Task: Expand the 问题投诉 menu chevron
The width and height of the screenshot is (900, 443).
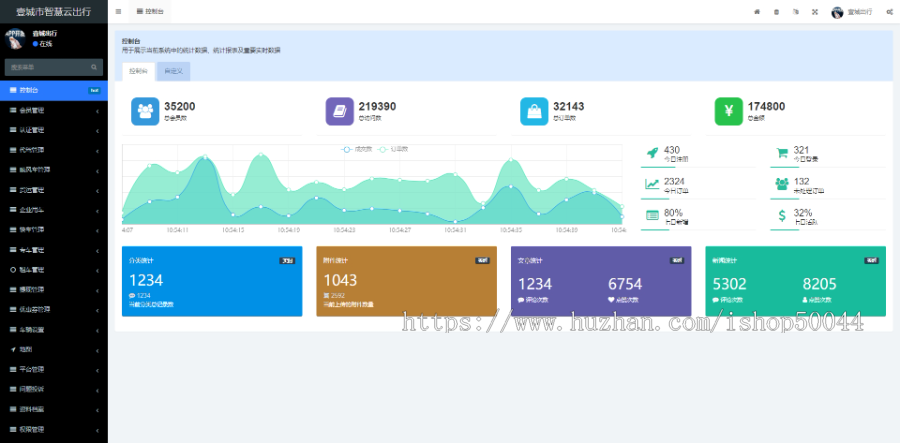Action: [x=98, y=390]
